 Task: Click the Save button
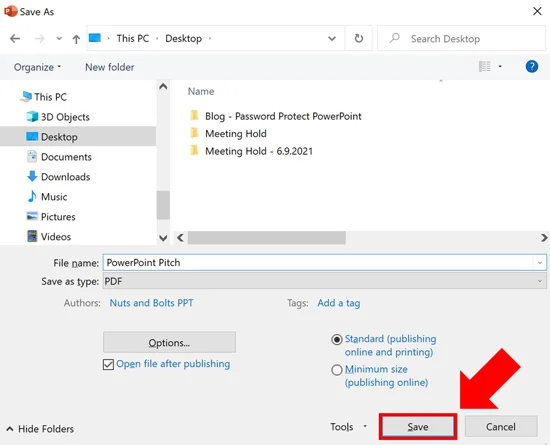tap(418, 426)
